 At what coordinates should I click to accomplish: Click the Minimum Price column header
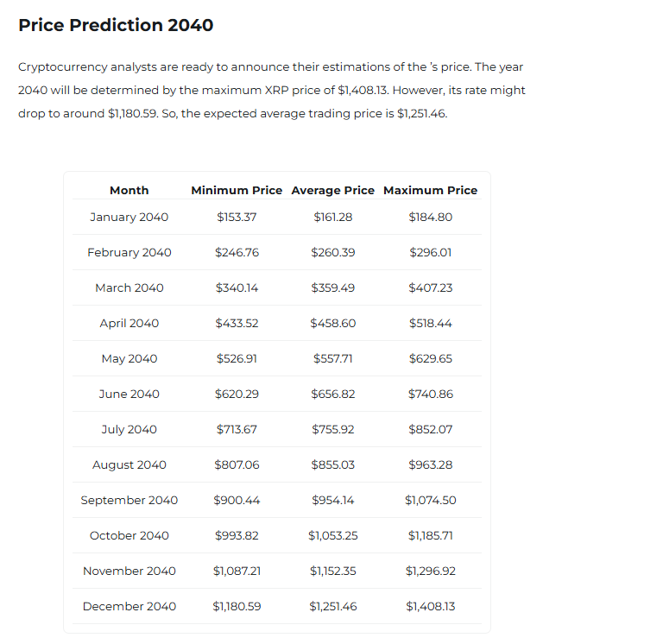coord(237,190)
